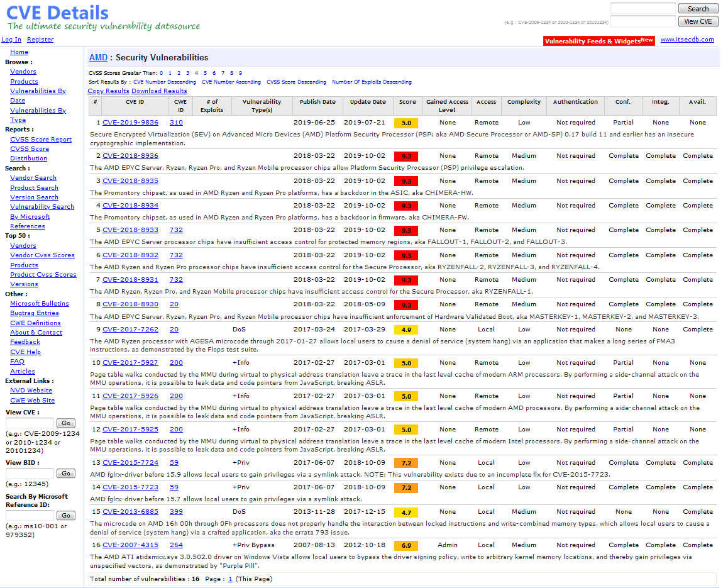Browse Vendors in the sidebar Browse section
Viewport: 728px width, 588px height.
coord(23,72)
